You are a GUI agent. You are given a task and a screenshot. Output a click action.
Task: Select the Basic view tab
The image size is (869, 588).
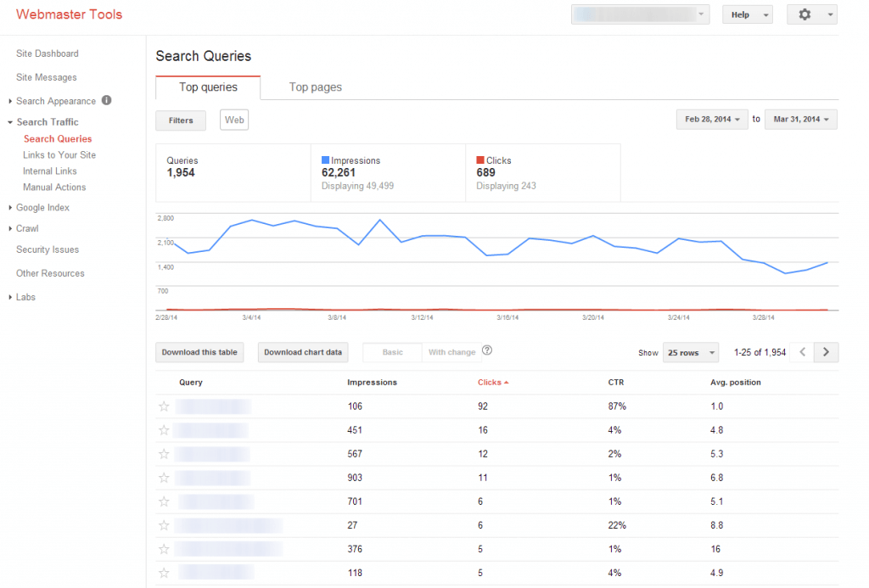[392, 352]
